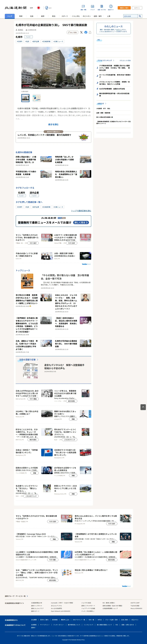
Task: Click the ログイン button
Action: pos(137,8)
